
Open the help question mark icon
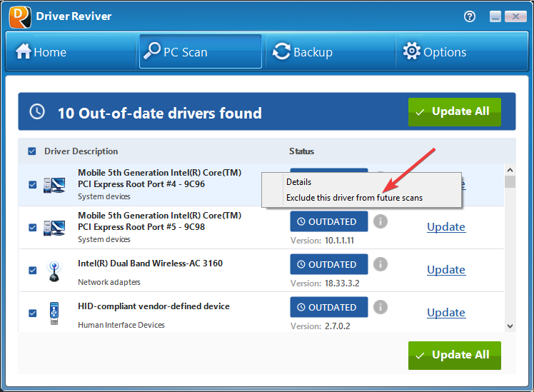470,16
